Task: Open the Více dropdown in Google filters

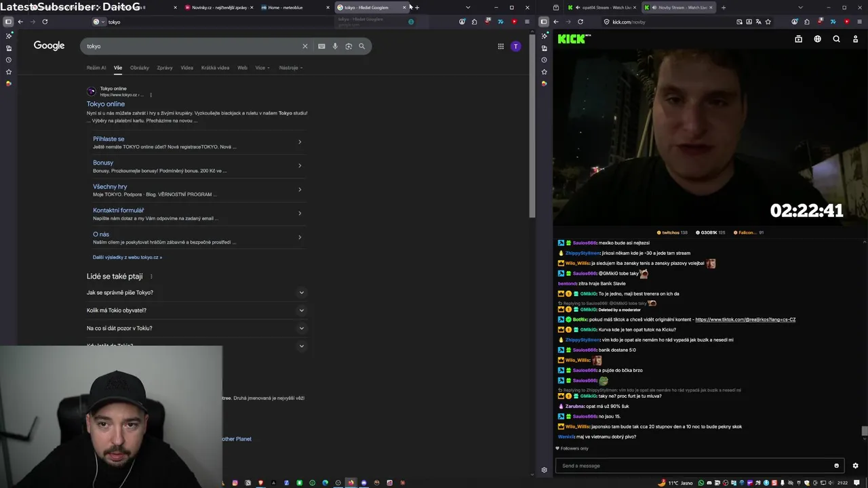Action: (x=262, y=68)
